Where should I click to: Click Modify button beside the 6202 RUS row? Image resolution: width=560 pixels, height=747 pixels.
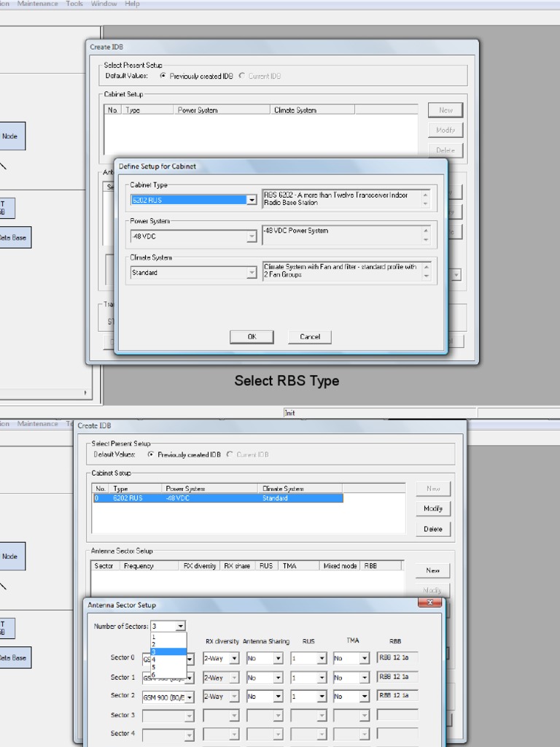pyautogui.click(x=433, y=508)
